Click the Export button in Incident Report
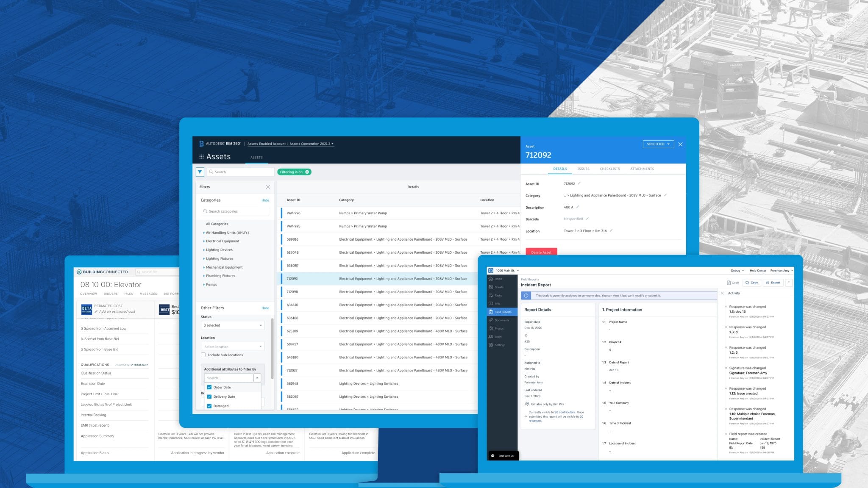This screenshot has height=488, width=868. 773,282
